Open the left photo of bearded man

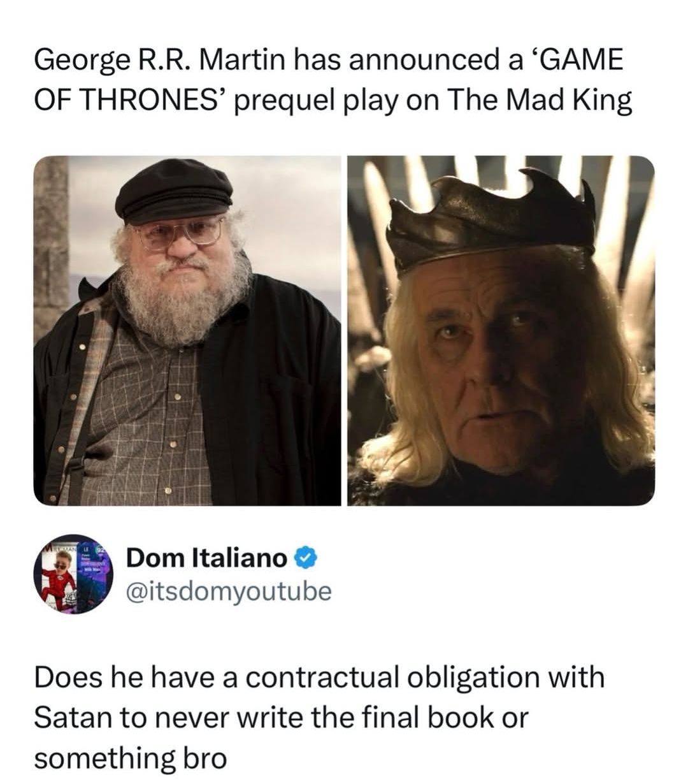pyautogui.click(x=187, y=330)
